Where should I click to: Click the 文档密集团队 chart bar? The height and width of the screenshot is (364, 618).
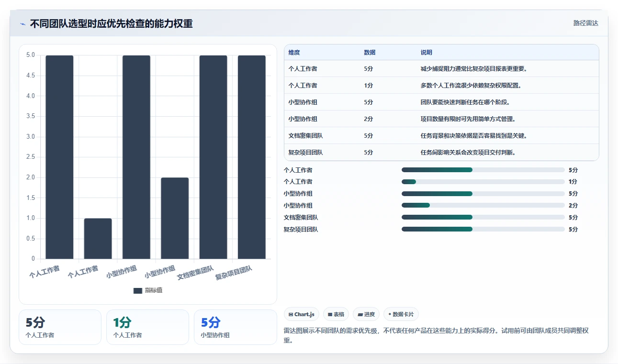213,157
